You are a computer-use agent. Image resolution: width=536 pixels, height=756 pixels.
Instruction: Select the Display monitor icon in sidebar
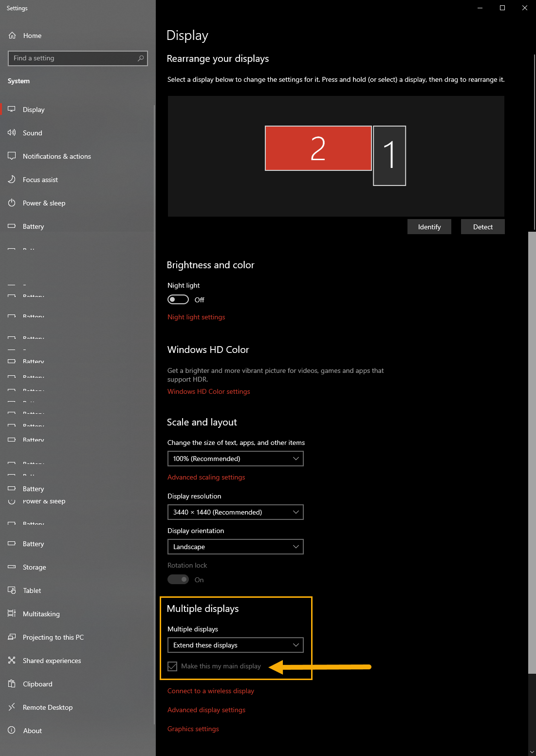tap(12, 110)
